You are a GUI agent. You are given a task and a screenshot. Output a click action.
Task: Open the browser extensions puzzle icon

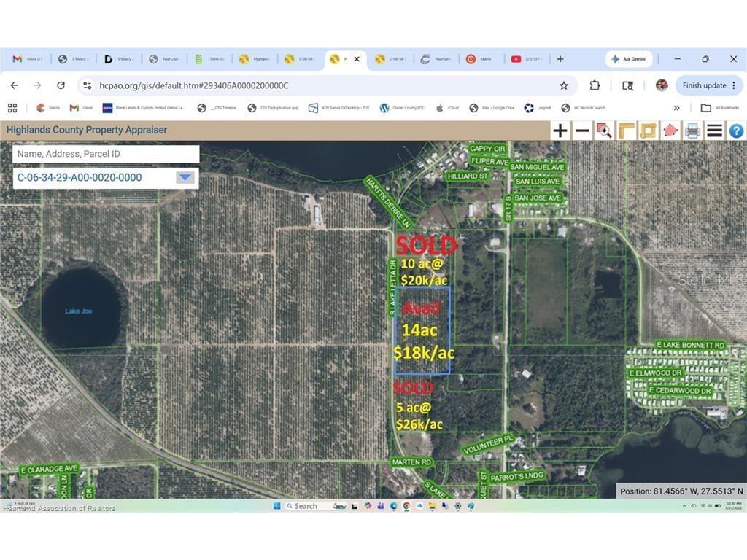pos(595,85)
